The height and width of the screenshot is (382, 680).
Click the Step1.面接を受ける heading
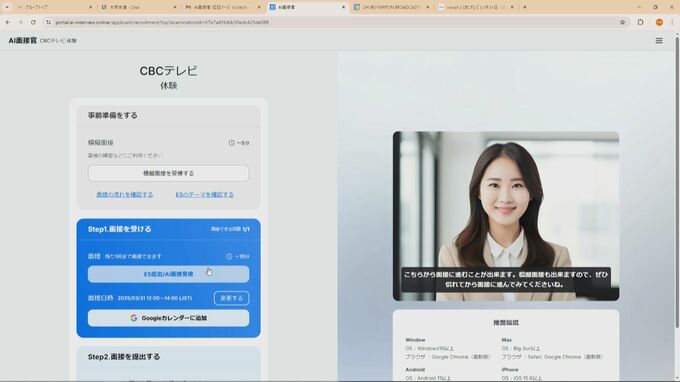click(x=120, y=229)
